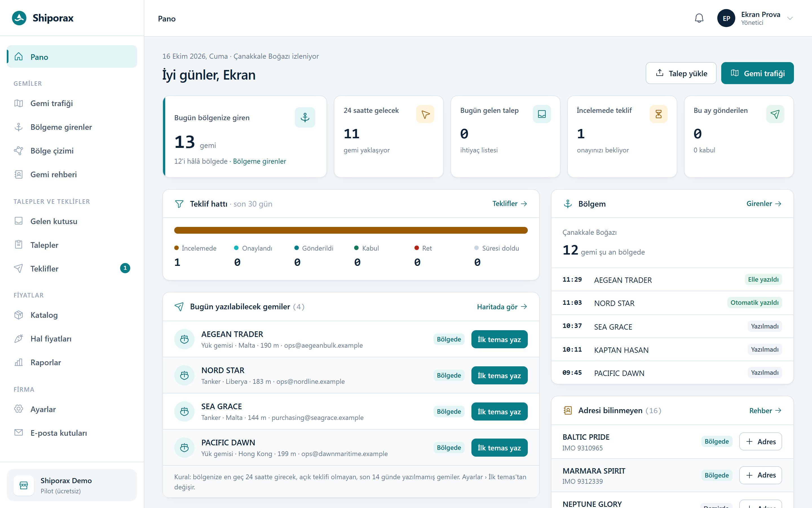The height and width of the screenshot is (508, 812).
Task: Open Katalog sidebar item
Action: tap(72, 315)
